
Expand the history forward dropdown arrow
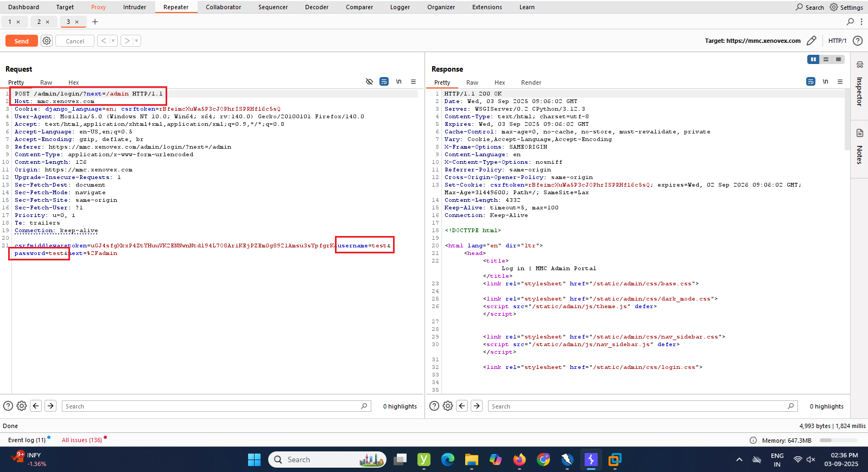[x=136, y=41]
